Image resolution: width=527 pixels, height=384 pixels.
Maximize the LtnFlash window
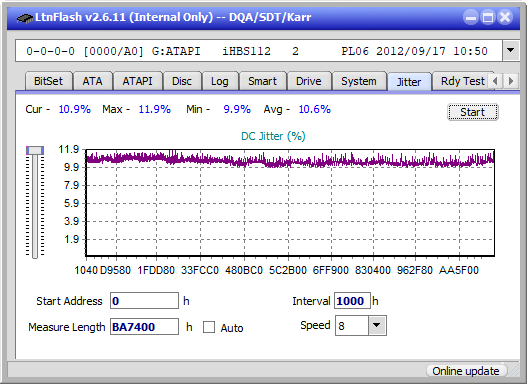488,17
